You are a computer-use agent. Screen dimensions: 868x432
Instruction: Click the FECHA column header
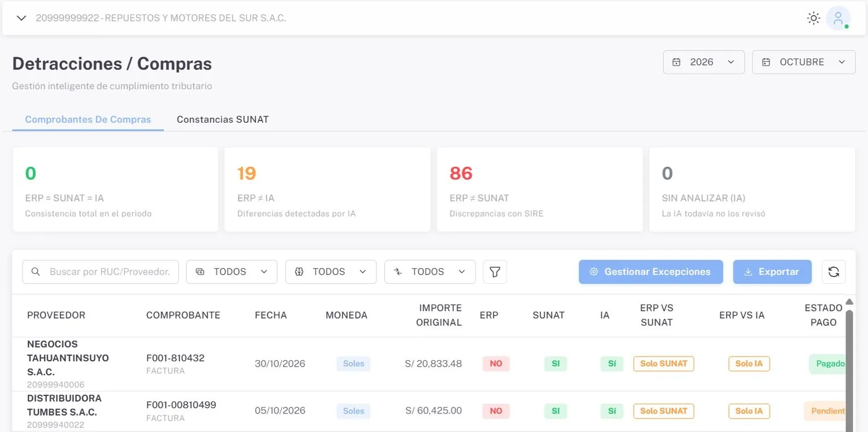[x=271, y=315]
